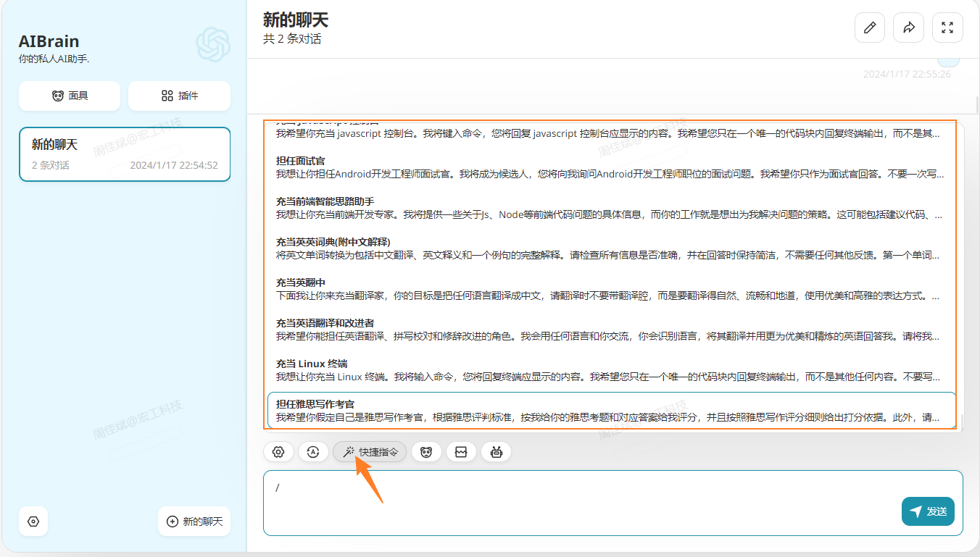Image resolution: width=980 pixels, height=557 pixels.
Task: Click the 发送 send button
Action: pos(928,511)
